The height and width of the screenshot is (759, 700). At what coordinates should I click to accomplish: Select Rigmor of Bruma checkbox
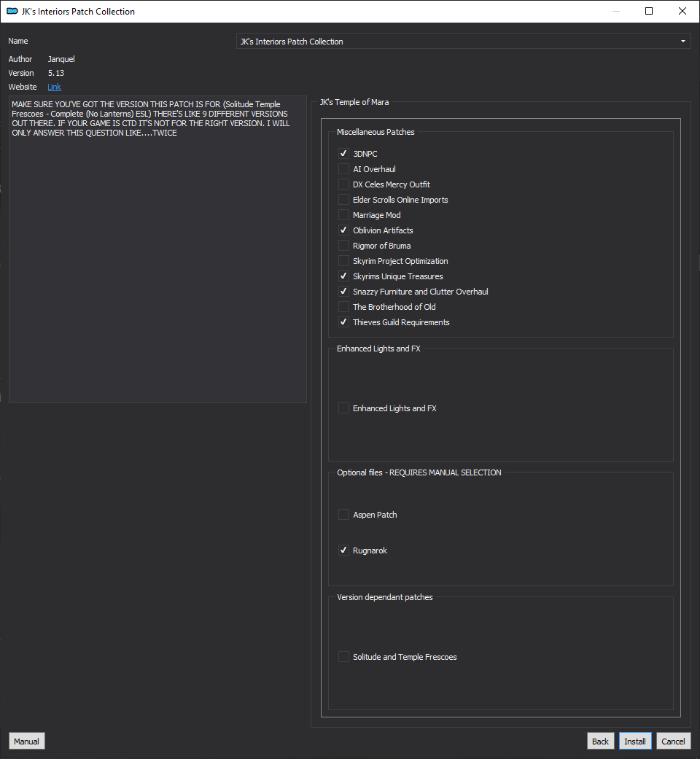click(x=343, y=246)
